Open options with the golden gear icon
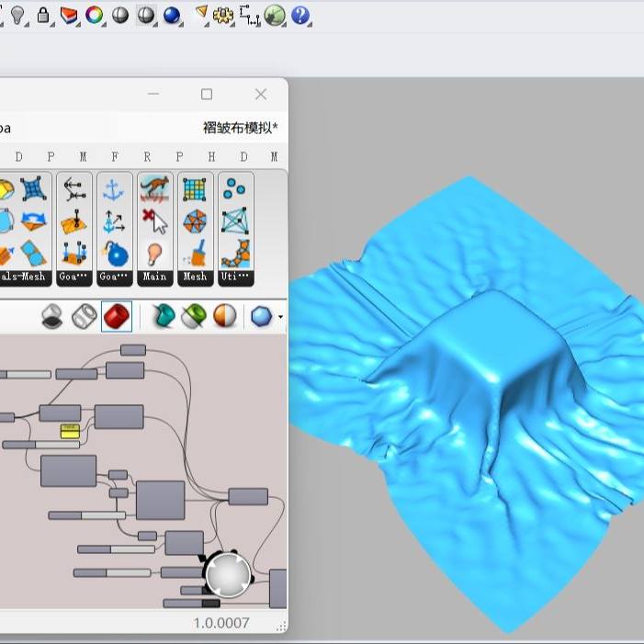This screenshot has width=644, height=644. pos(222,16)
